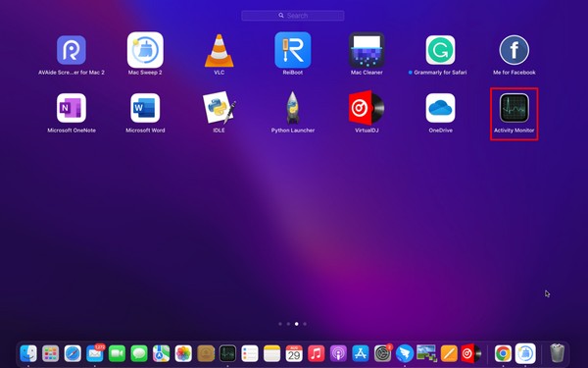Viewport: 588px width, 368px height.
Task: Launch FaceTime from the Dock
Action: 117,353
